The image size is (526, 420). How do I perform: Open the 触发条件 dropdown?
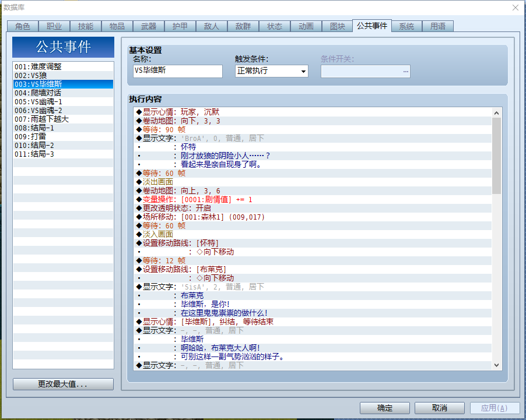click(x=271, y=71)
